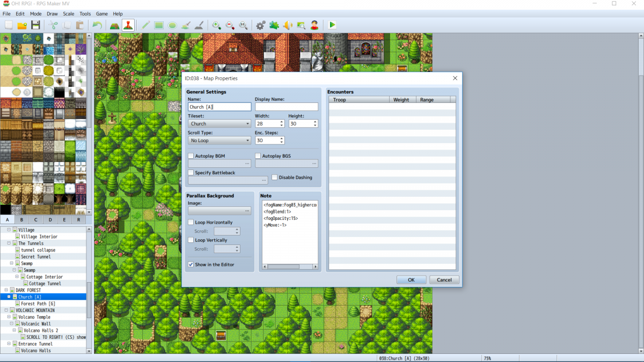Click the Cut scissors icon

pyautogui.click(x=54, y=25)
